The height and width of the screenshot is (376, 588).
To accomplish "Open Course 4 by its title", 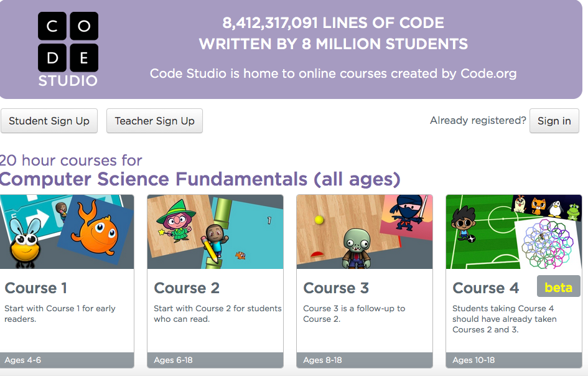I will [x=485, y=288].
